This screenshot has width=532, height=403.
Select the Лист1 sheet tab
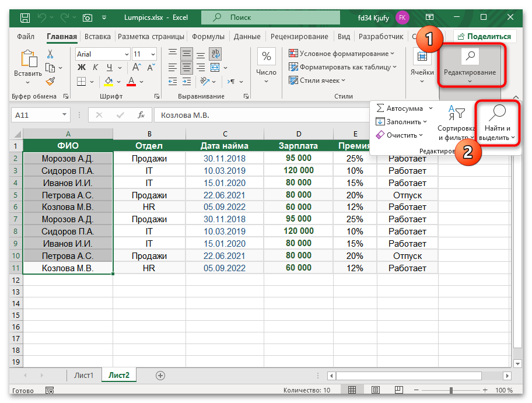[83, 376]
